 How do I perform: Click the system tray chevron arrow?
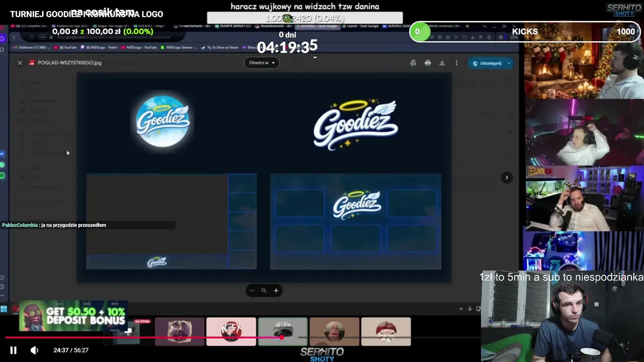click(461, 309)
